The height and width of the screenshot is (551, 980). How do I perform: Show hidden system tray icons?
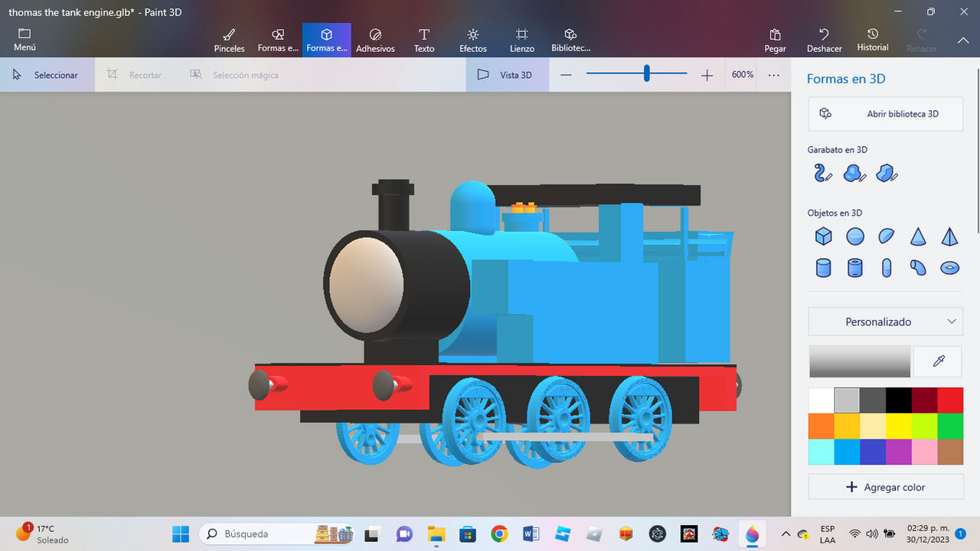pos(785,533)
